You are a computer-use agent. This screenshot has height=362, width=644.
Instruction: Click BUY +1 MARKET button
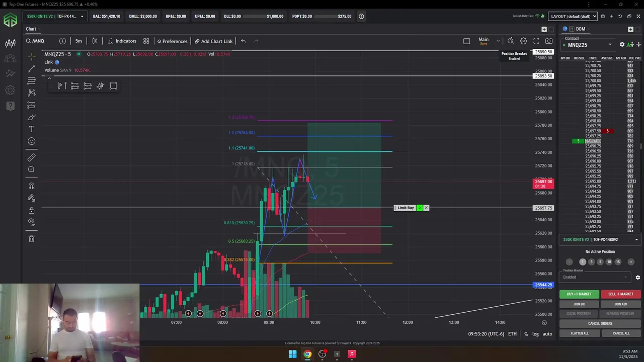pos(579,294)
